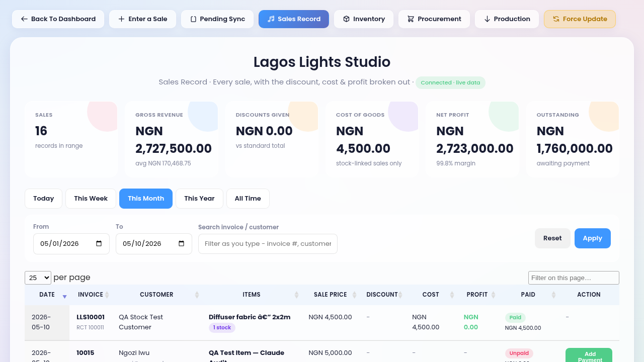
Task: Switch to the Production tab
Action: 507,19
